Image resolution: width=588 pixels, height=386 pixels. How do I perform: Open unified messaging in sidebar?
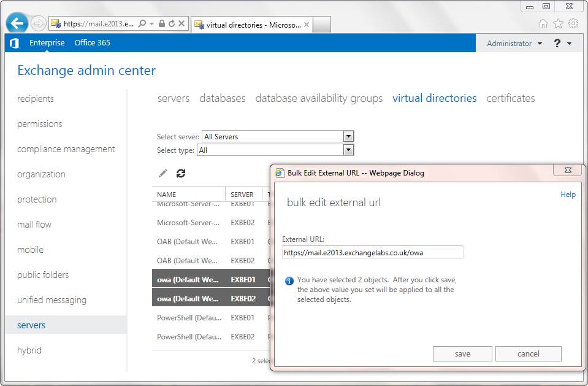(52, 300)
